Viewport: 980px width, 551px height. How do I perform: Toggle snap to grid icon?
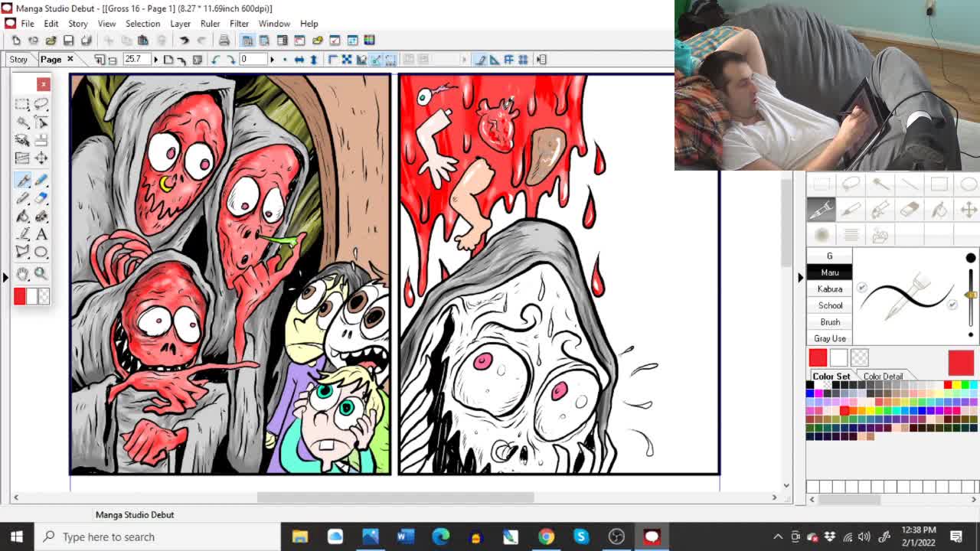click(523, 60)
